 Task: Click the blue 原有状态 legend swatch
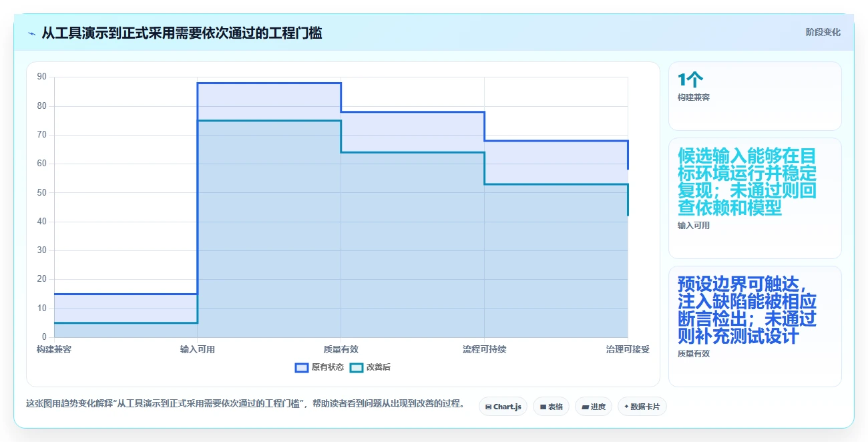[302, 367]
